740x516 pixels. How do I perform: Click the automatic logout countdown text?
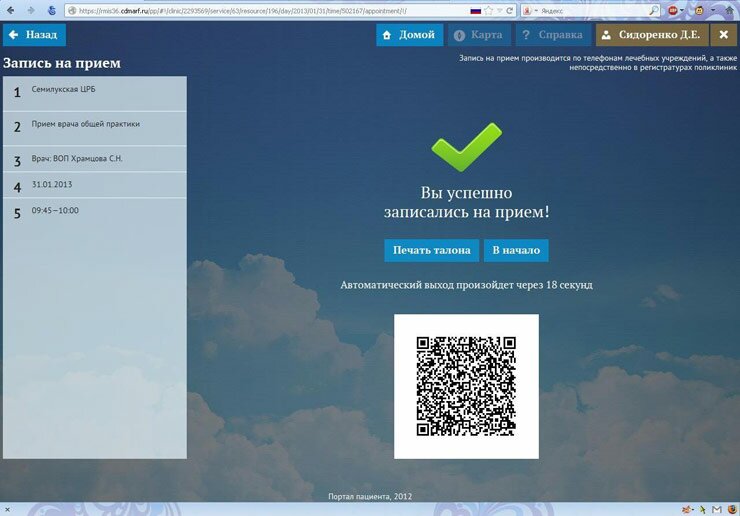[466, 285]
